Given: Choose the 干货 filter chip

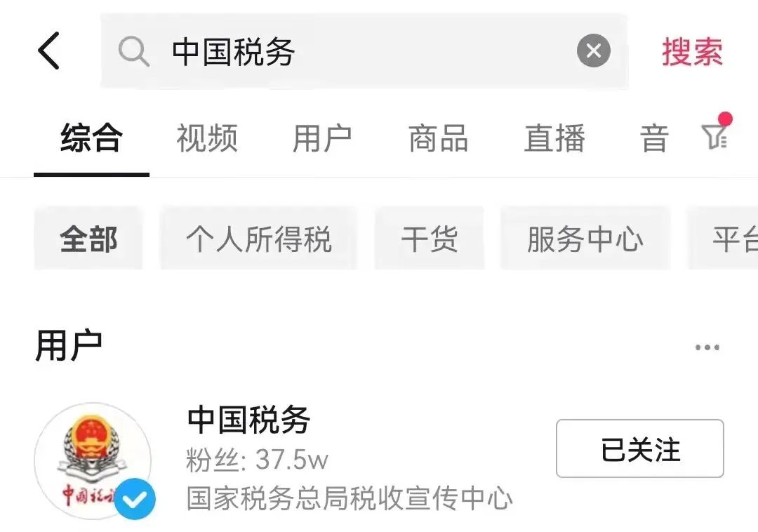Looking at the screenshot, I should (x=430, y=238).
